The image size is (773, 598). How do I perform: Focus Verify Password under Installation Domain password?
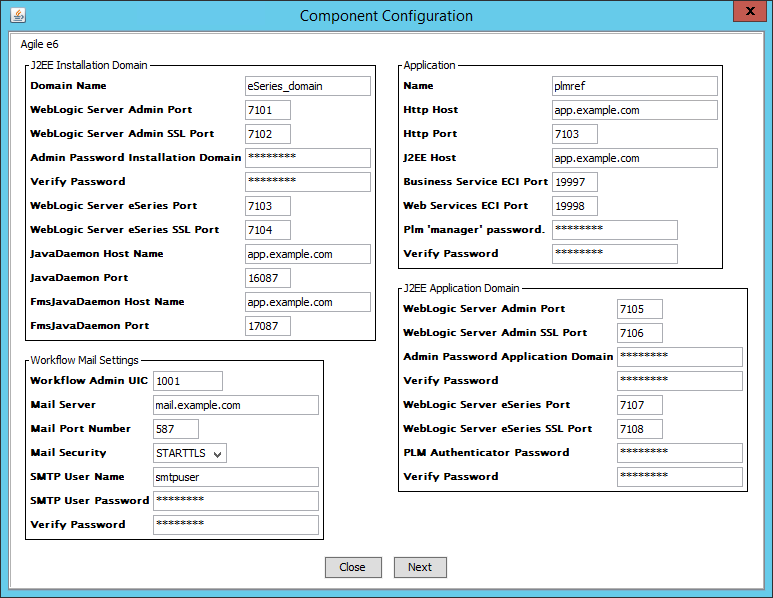[x=308, y=182]
